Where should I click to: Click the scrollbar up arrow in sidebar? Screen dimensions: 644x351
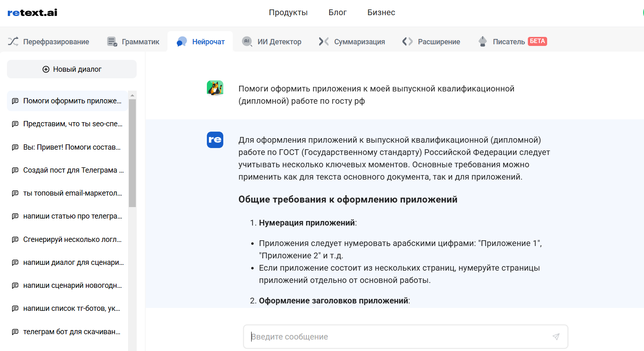(132, 95)
